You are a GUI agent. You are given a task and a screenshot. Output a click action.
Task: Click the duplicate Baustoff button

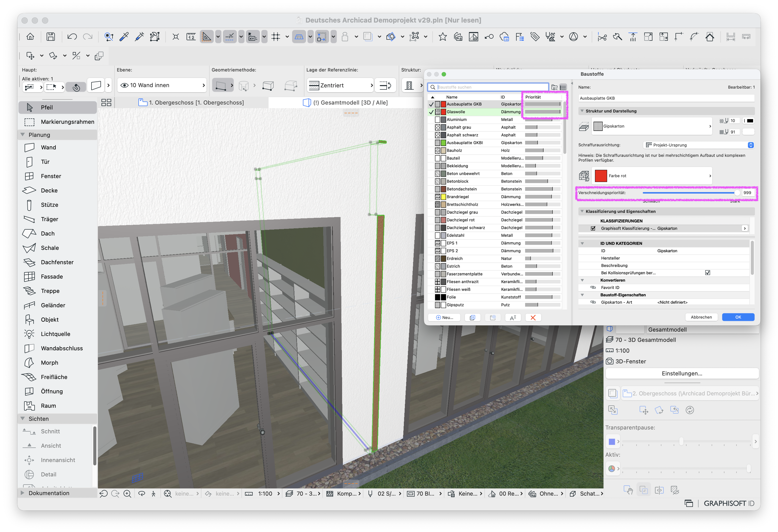(x=472, y=318)
